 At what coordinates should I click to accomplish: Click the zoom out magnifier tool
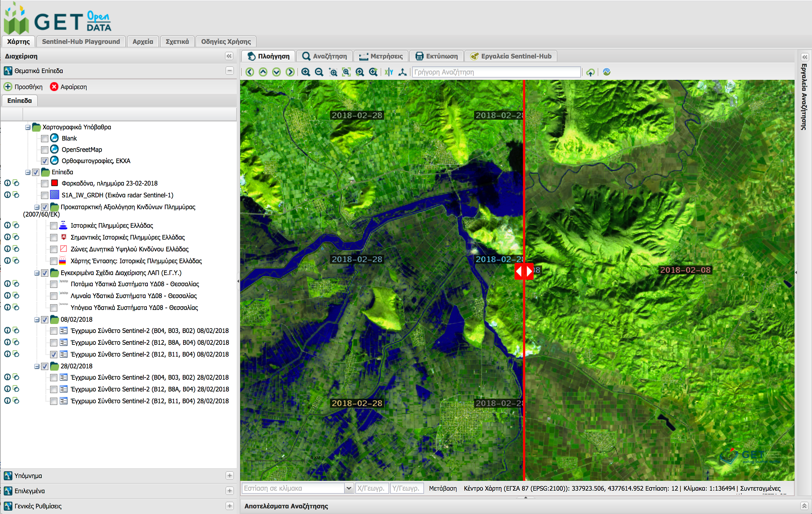[x=319, y=72]
